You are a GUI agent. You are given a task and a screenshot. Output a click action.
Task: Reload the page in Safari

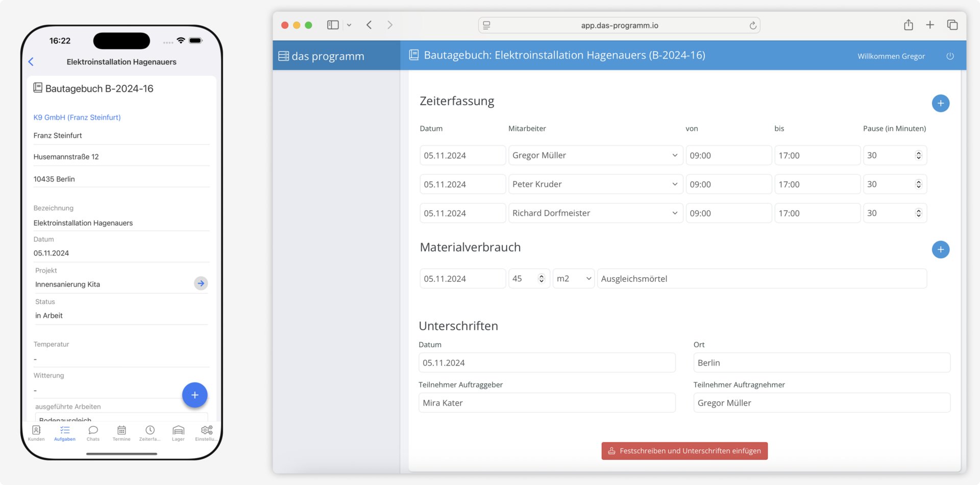(x=752, y=26)
